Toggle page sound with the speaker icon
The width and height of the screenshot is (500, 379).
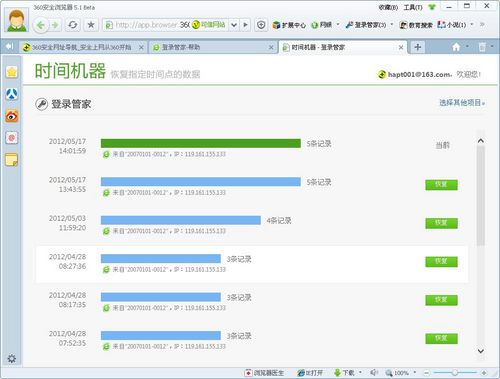374,373
